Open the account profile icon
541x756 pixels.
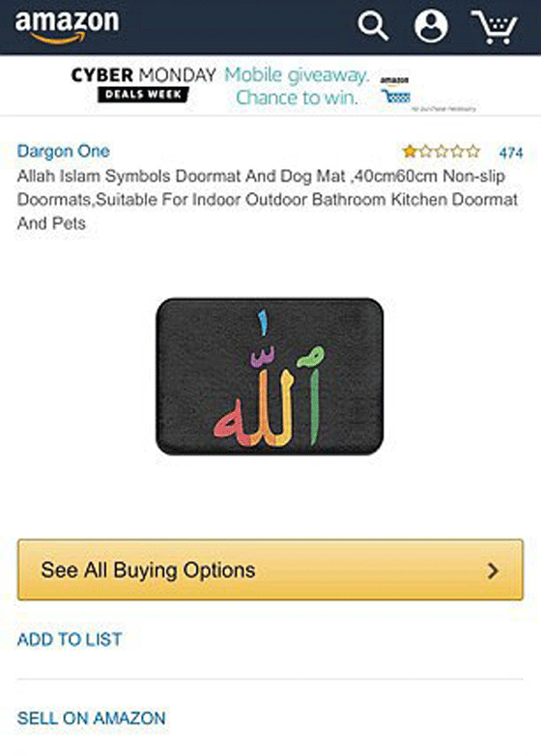click(x=431, y=26)
